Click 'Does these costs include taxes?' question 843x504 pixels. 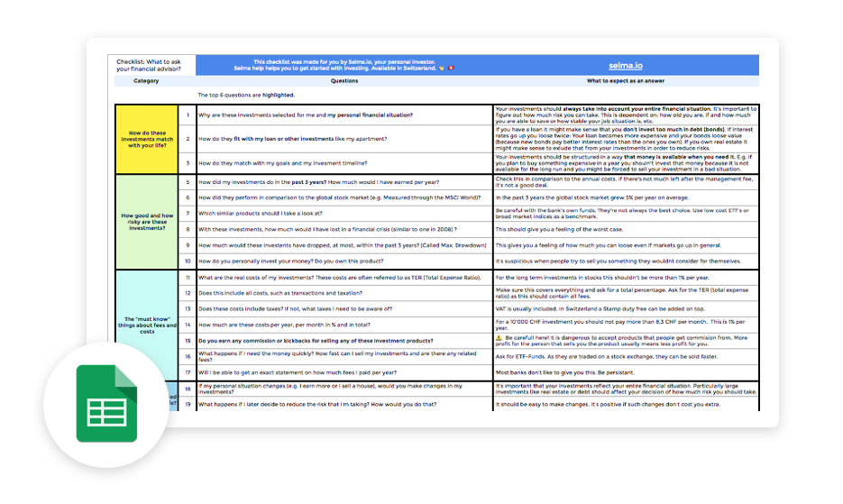(344, 308)
